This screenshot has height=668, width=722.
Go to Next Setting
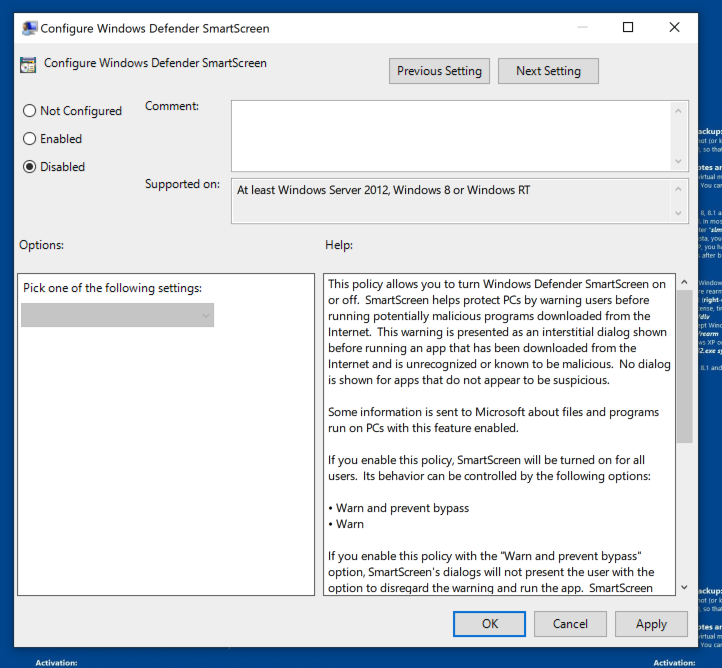[x=548, y=71]
